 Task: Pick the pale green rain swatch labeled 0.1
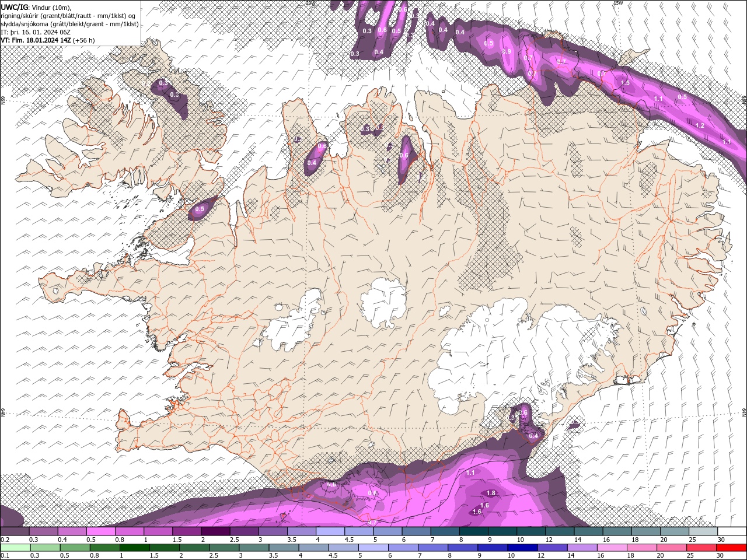[15, 547]
